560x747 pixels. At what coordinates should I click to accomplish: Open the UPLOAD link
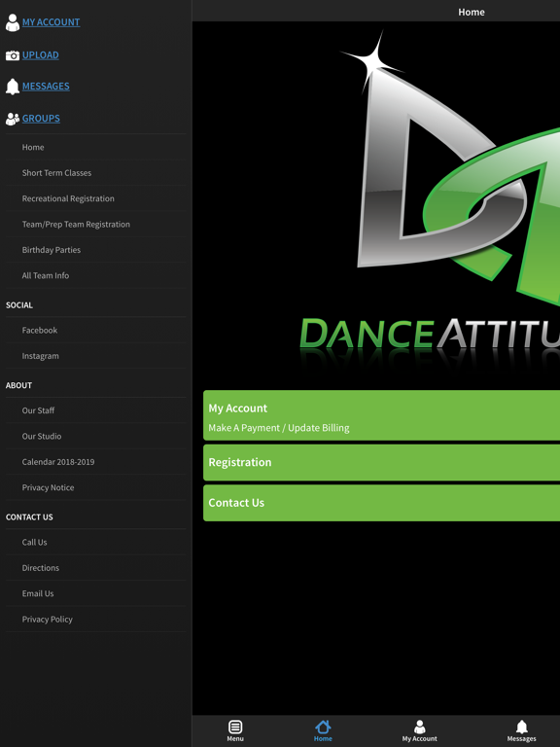[x=41, y=54]
